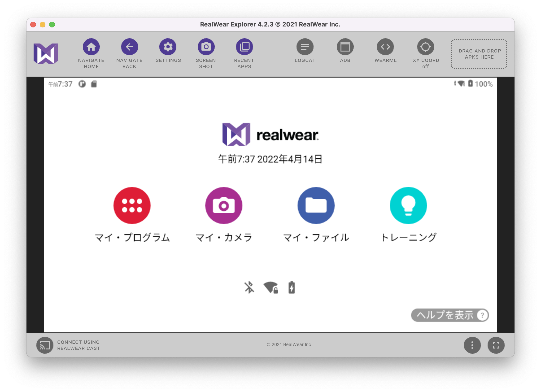
Task: Capture a screenshot with the camera icon
Action: [206, 47]
